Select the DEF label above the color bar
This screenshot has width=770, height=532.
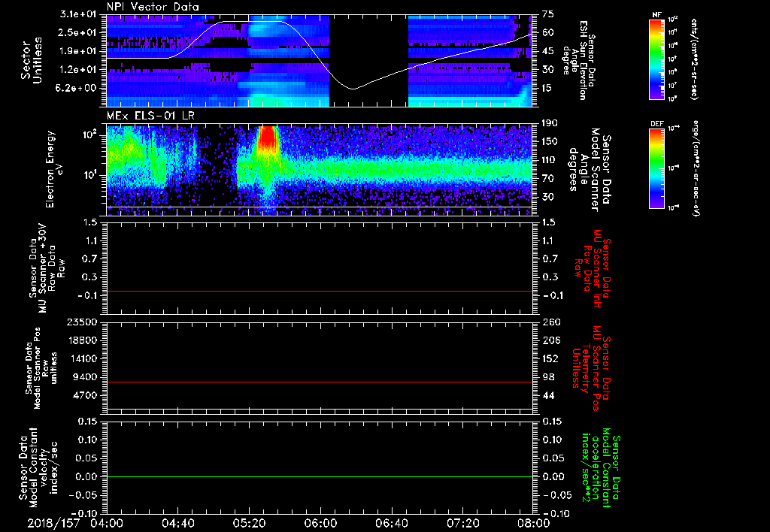[656, 124]
